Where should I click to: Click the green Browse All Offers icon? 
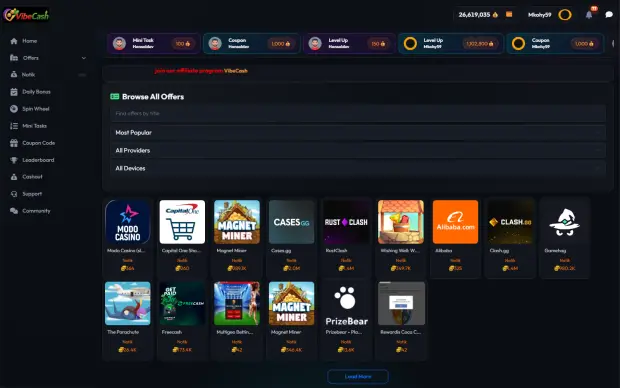click(x=115, y=97)
